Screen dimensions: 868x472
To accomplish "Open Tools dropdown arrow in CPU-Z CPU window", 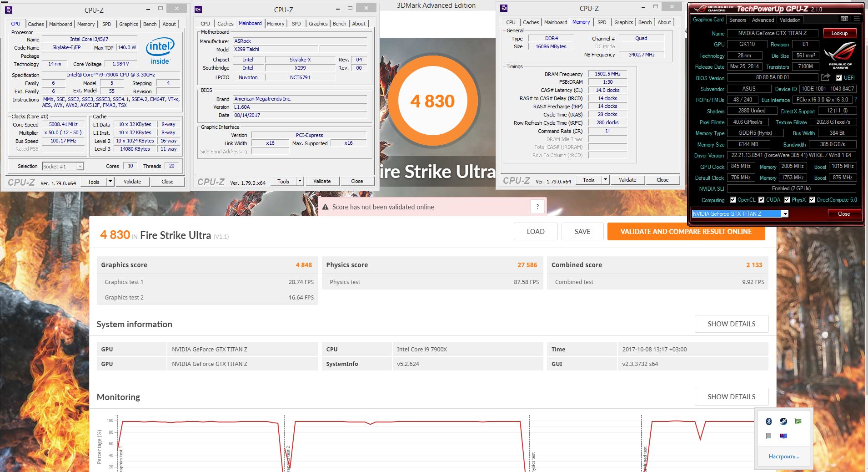I will [110, 182].
